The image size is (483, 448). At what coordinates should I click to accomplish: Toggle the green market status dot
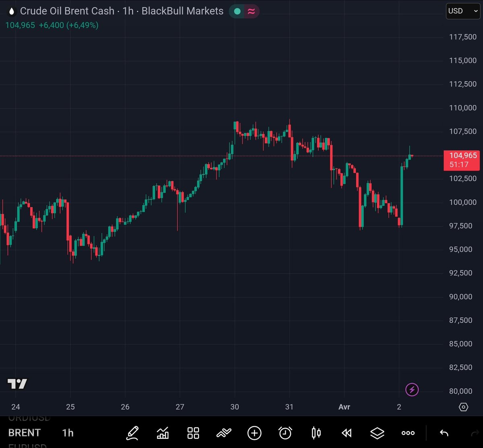click(x=237, y=11)
